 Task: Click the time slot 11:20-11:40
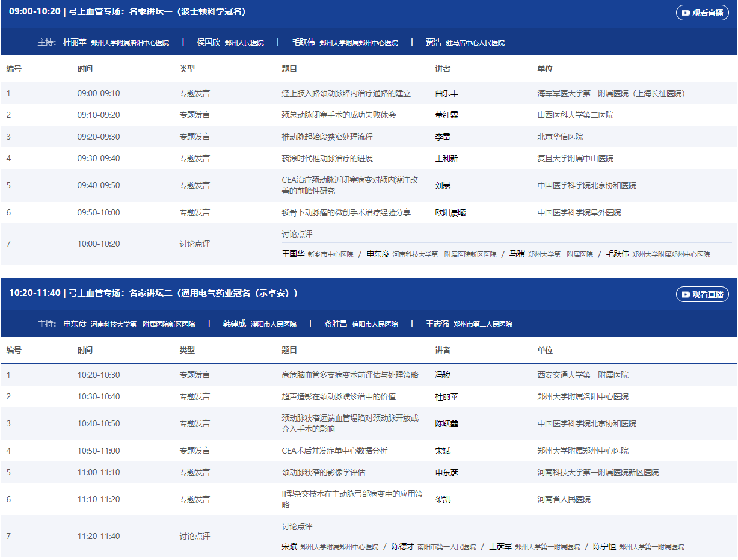99,537
